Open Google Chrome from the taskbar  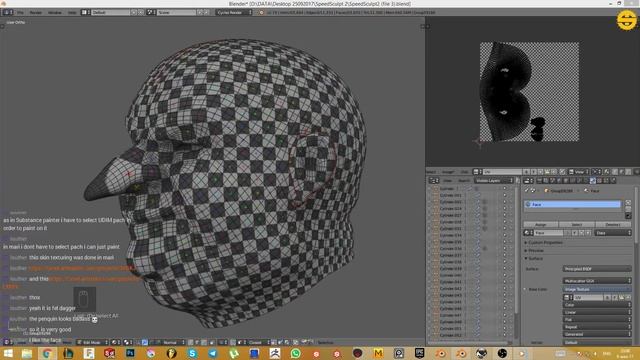(x=47, y=353)
